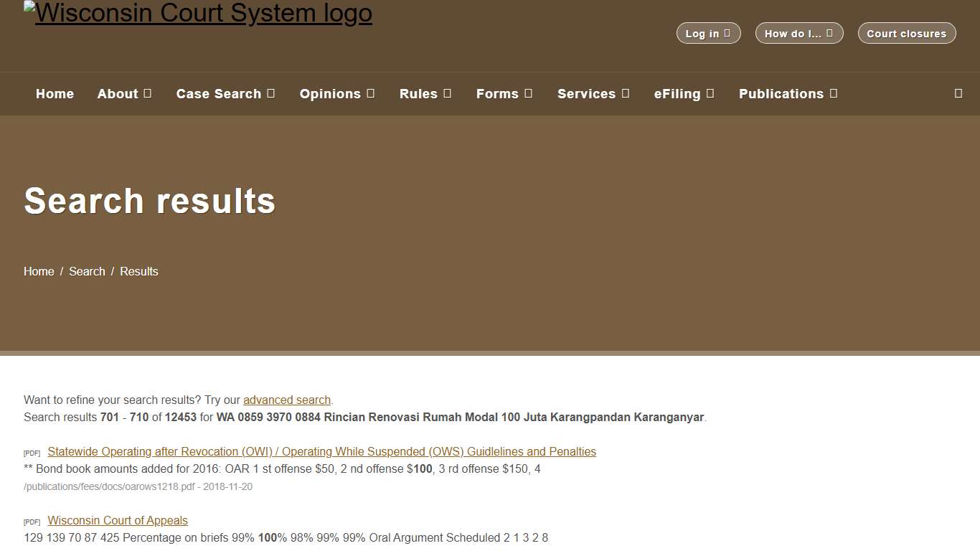Expand the Publications dropdown
This screenshot has height=551, width=980.
click(x=787, y=93)
